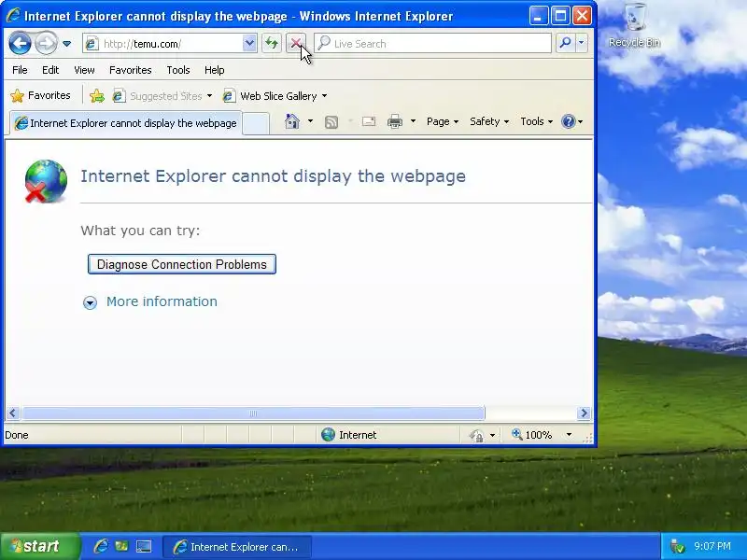Click the RSS feeds icon
747x560 pixels.
coord(331,122)
